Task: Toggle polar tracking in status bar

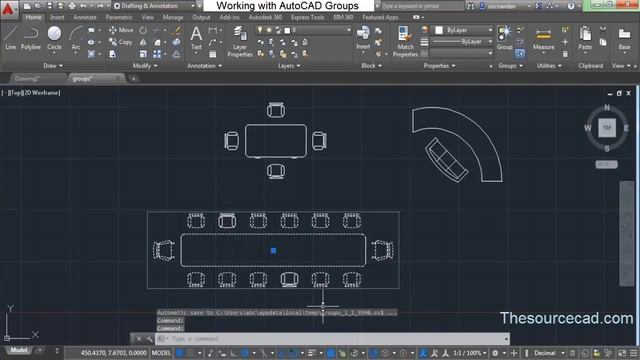Action: pyautogui.click(x=245, y=353)
